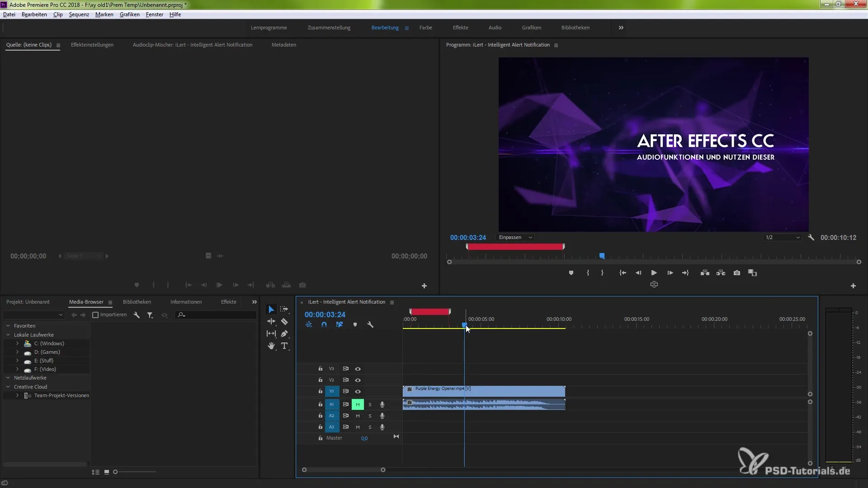Step forward one frame in program monitor

[670, 273]
